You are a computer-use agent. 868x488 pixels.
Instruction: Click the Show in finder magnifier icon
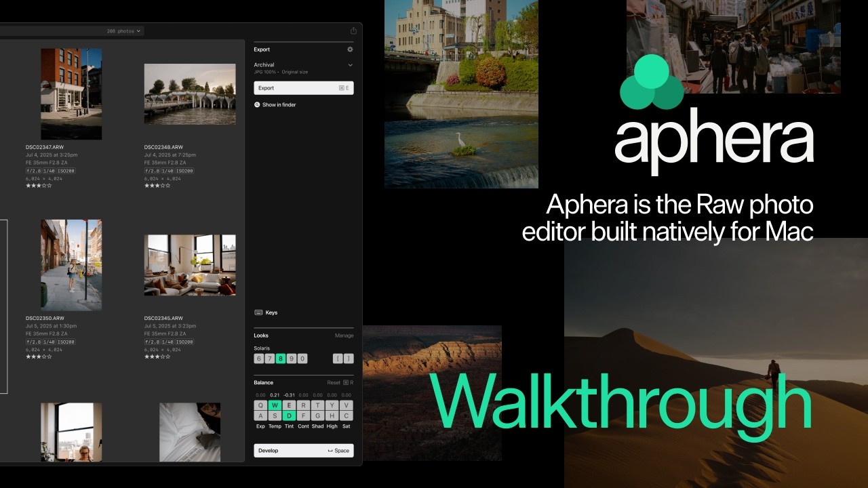point(257,105)
